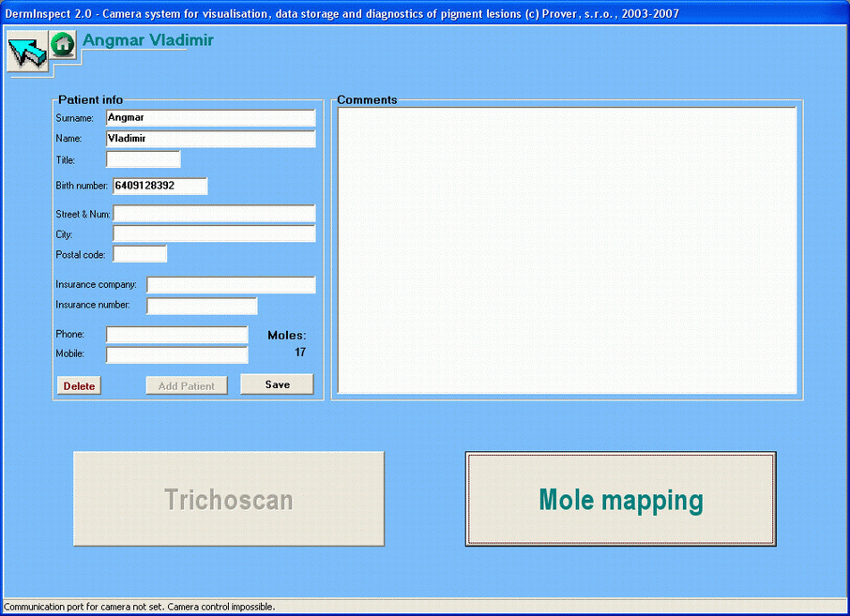Image resolution: width=850 pixels, height=616 pixels.
Task: Click the Patient info group label
Action: point(90,99)
